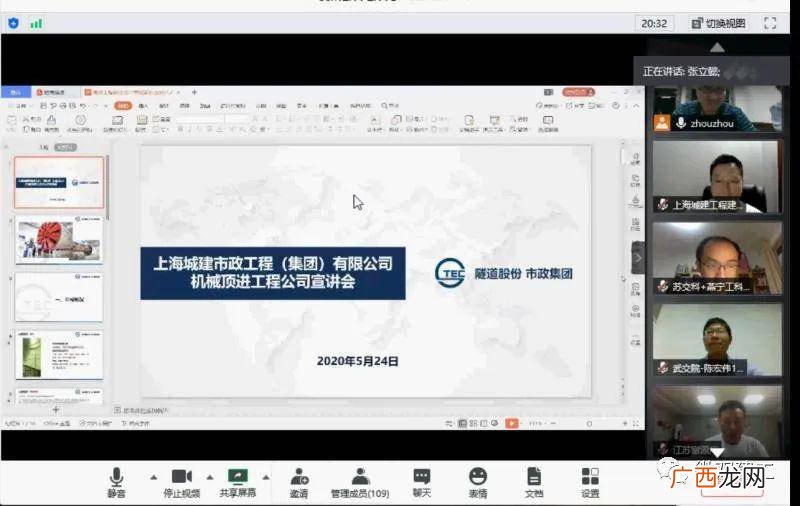800x506 pixels.
Task: Enter full screen with the corner brackets icon
Action: 770,23
